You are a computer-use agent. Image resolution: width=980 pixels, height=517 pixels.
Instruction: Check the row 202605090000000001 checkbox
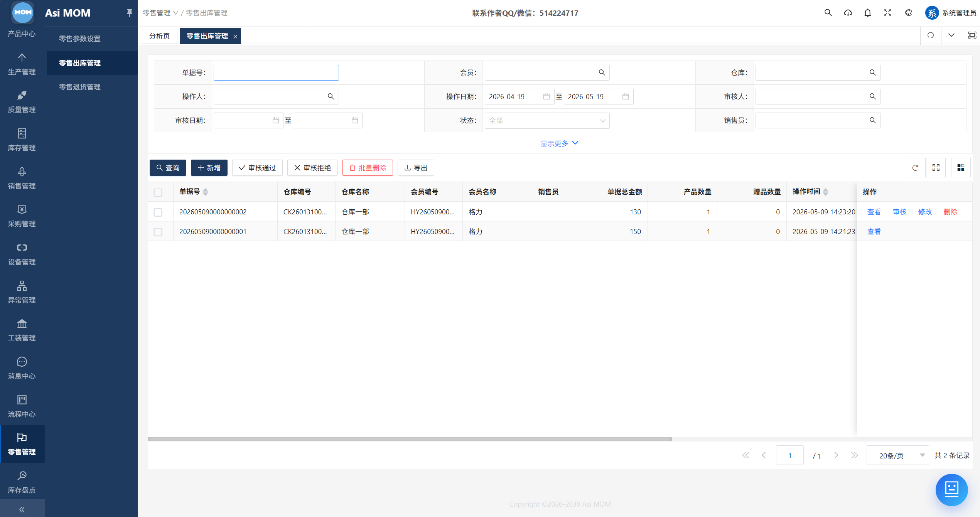(158, 232)
